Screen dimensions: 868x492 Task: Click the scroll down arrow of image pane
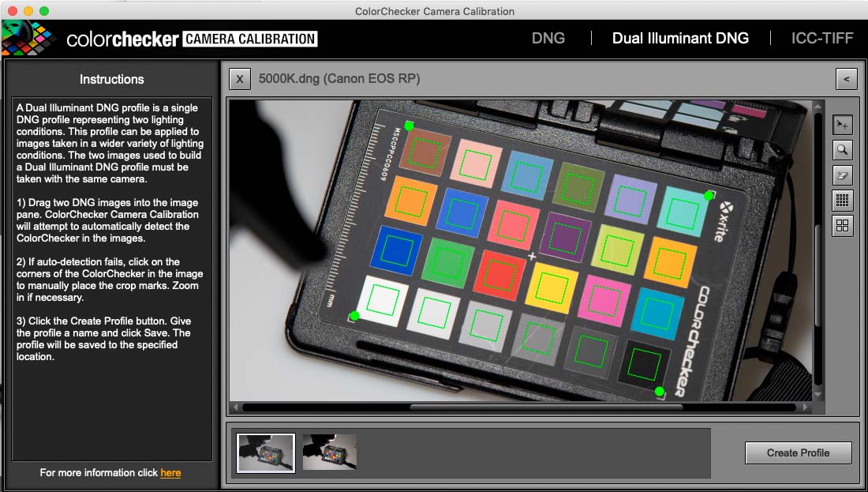[818, 395]
